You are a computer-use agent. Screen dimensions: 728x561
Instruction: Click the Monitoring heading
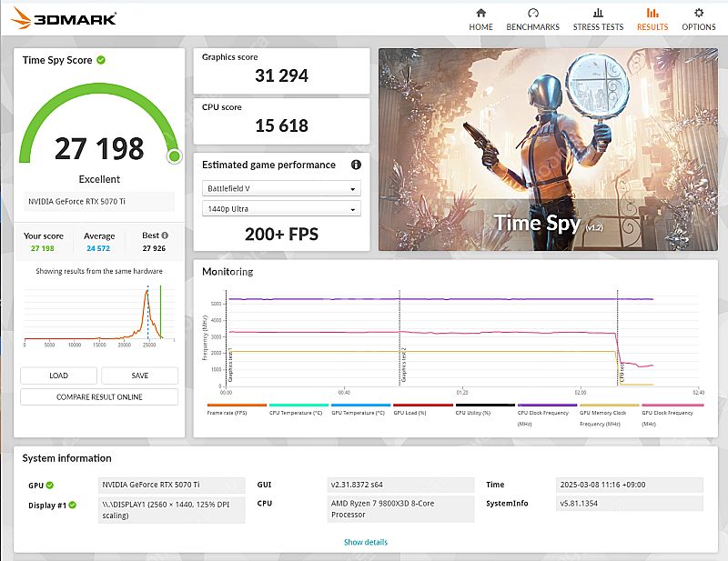227,272
